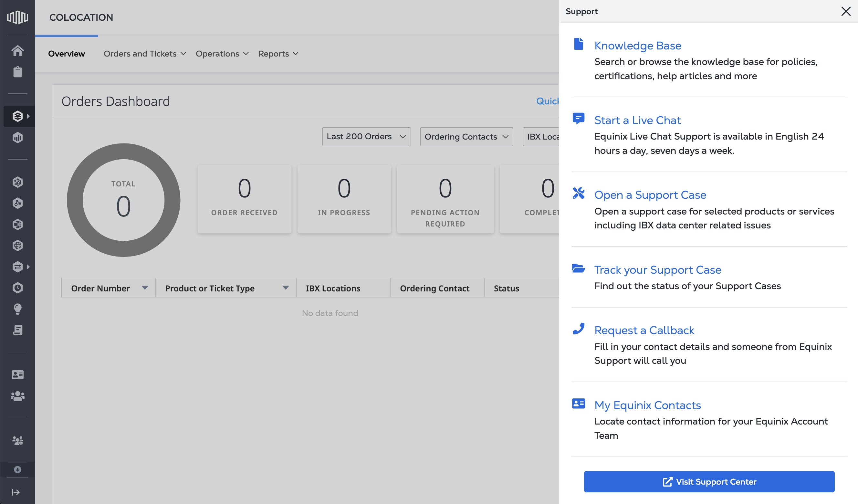Click the Live Chat speech bubble icon
Viewport: 858px width, 504px height.
tap(579, 119)
